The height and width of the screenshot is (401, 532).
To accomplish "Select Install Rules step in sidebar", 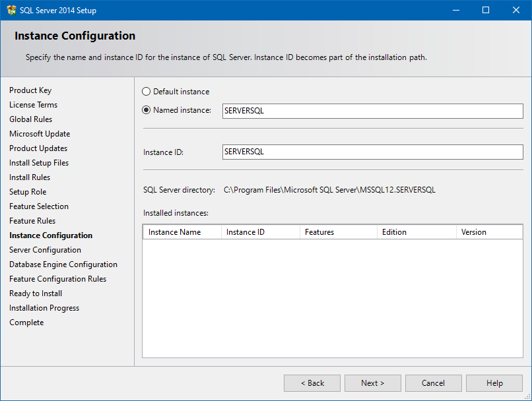I will 30,177.
